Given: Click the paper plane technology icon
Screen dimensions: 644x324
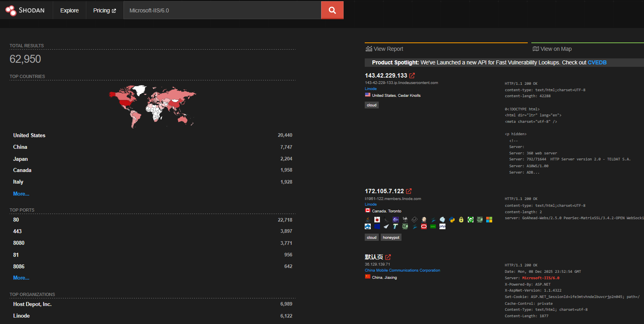Looking at the screenshot, I should coord(386,226).
